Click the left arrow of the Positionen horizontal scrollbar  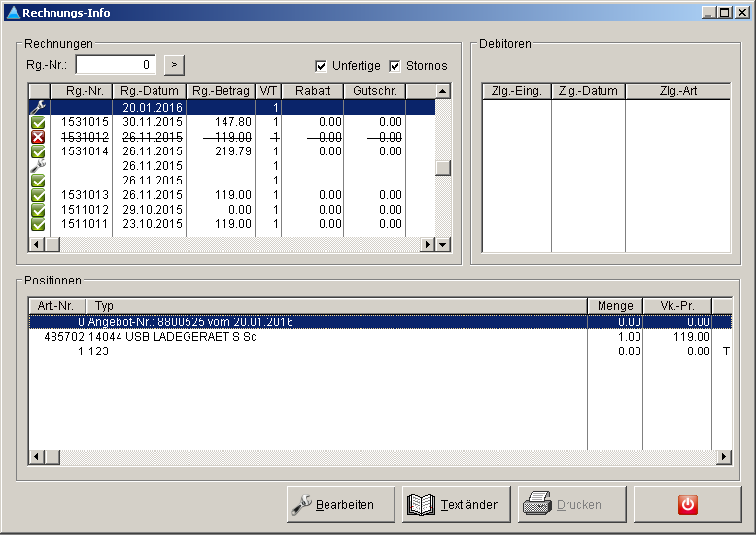pyautogui.click(x=37, y=456)
